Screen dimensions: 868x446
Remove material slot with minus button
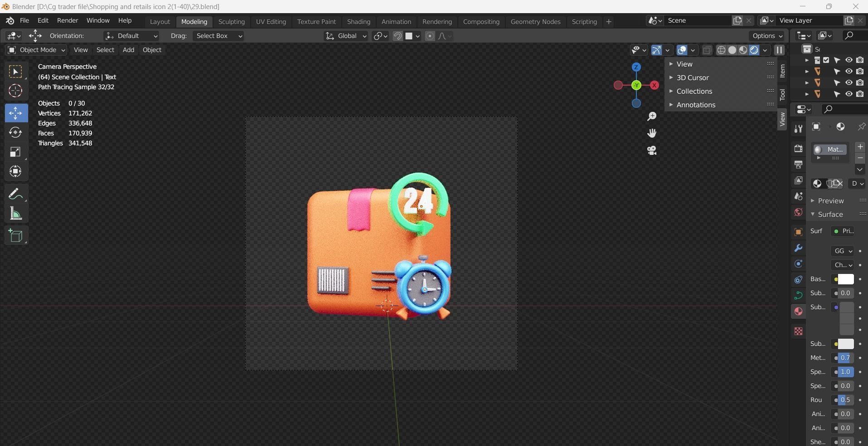click(x=860, y=158)
